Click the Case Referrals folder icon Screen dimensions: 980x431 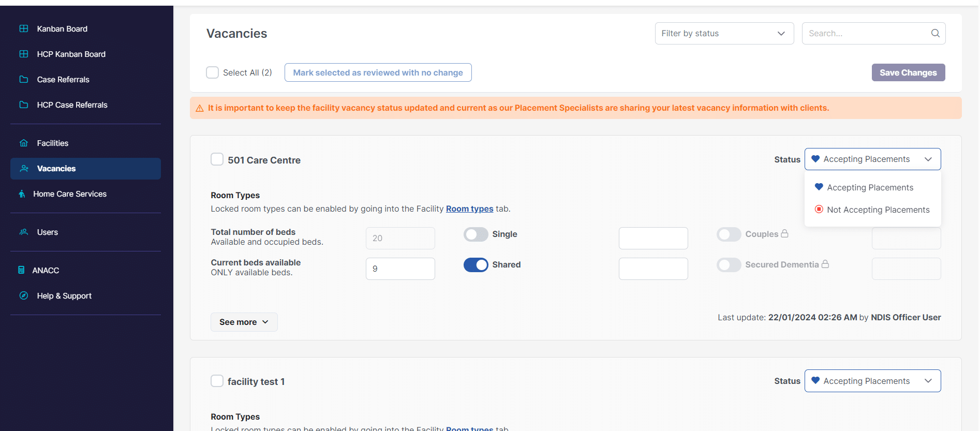(24, 79)
